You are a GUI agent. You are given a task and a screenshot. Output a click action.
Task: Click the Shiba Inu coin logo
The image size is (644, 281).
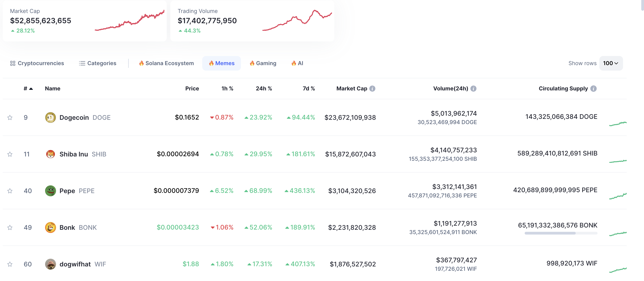pos(50,154)
